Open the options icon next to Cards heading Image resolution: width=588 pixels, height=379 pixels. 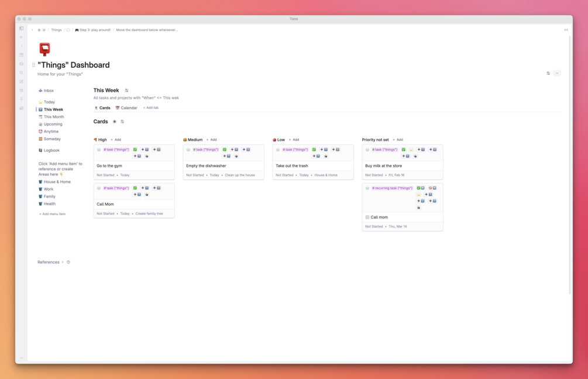pyautogui.click(x=122, y=122)
